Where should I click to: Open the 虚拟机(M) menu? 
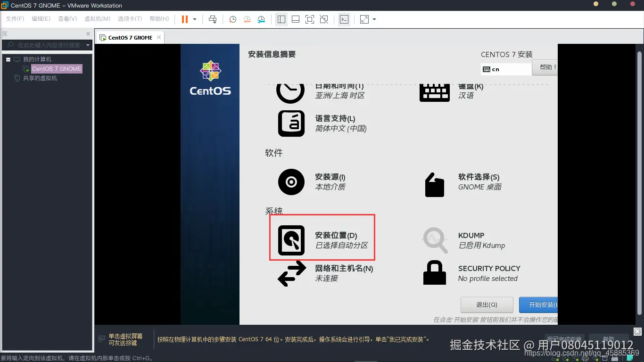97,19
